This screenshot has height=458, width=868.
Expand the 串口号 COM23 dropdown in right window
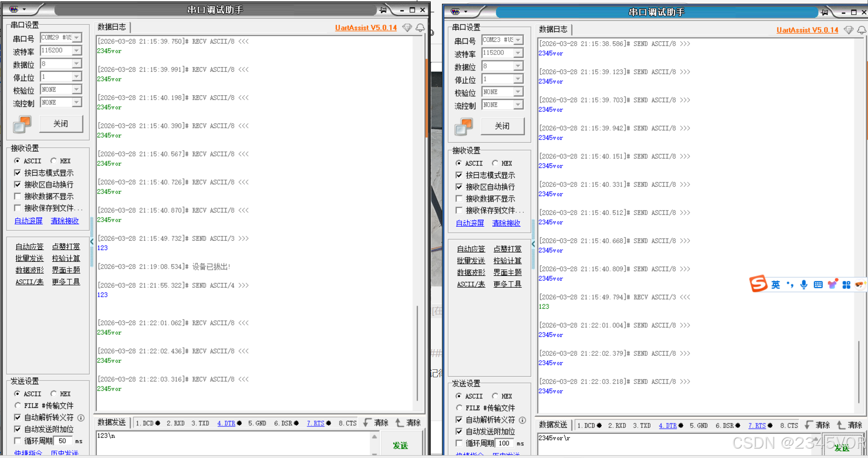(x=518, y=40)
